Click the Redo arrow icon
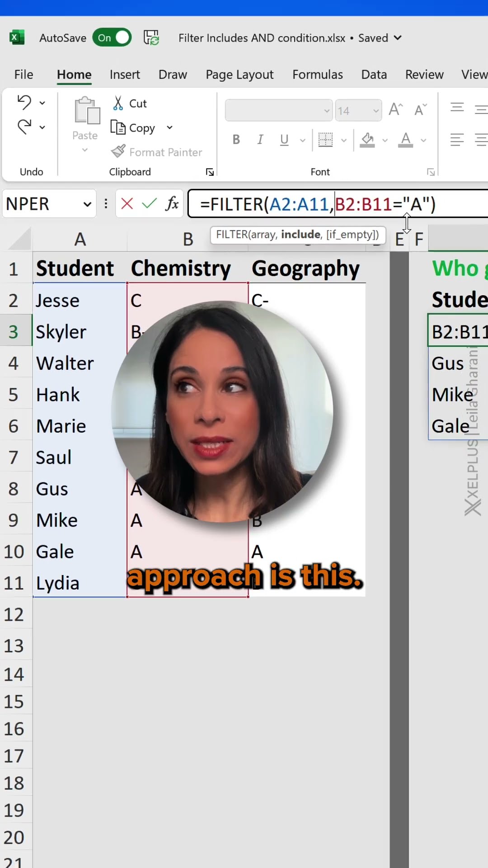 [x=24, y=127]
